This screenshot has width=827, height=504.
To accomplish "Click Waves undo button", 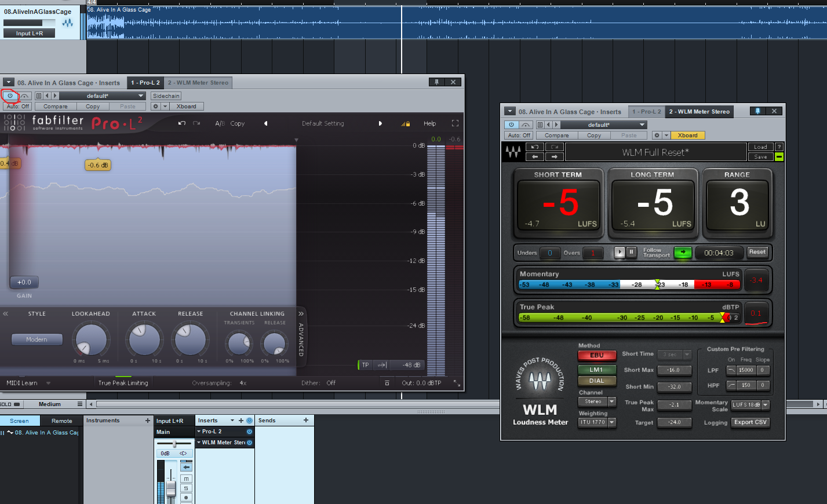I will pos(534,147).
